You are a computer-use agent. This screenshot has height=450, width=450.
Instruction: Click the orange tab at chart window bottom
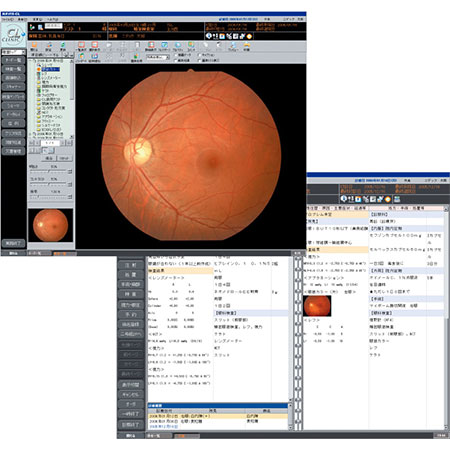[x=187, y=436]
